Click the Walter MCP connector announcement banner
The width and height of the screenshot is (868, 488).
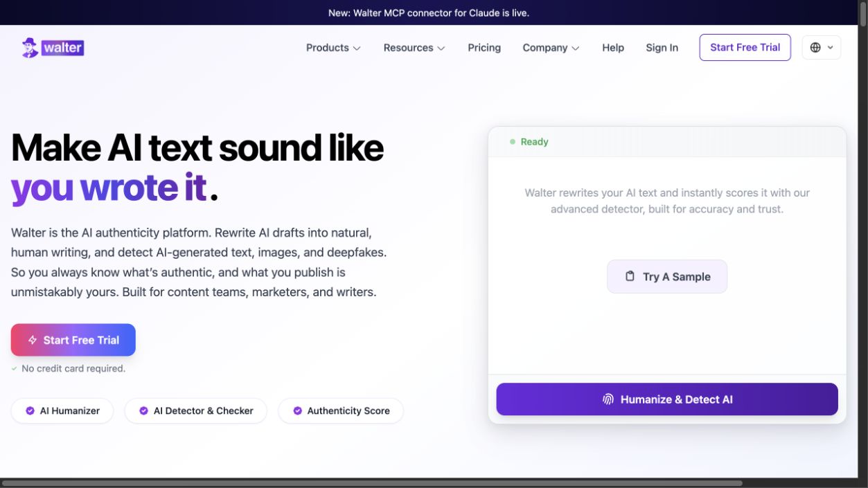point(429,12)
